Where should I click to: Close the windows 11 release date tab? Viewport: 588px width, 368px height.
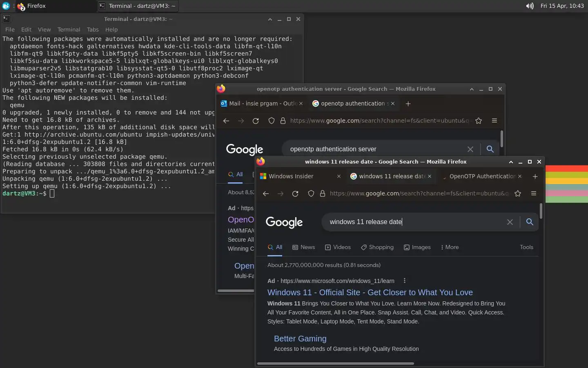(x=429, y=176)
